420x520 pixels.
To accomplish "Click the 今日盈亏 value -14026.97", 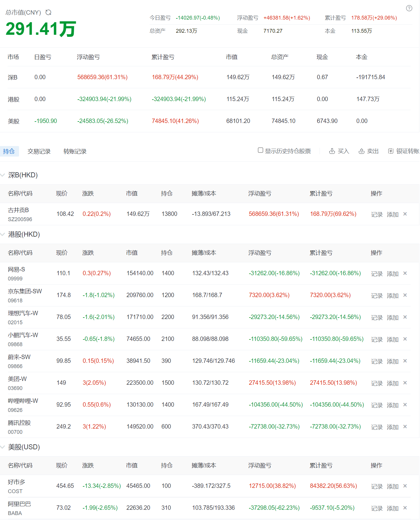I will click(198, 18).
